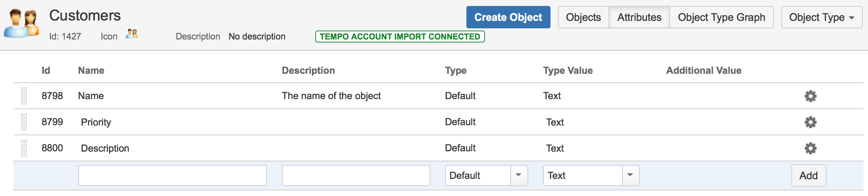Expand the Text type value dropdown
Image resolution: width=868 pixels, height=196 pixels.
click(630, 176)
